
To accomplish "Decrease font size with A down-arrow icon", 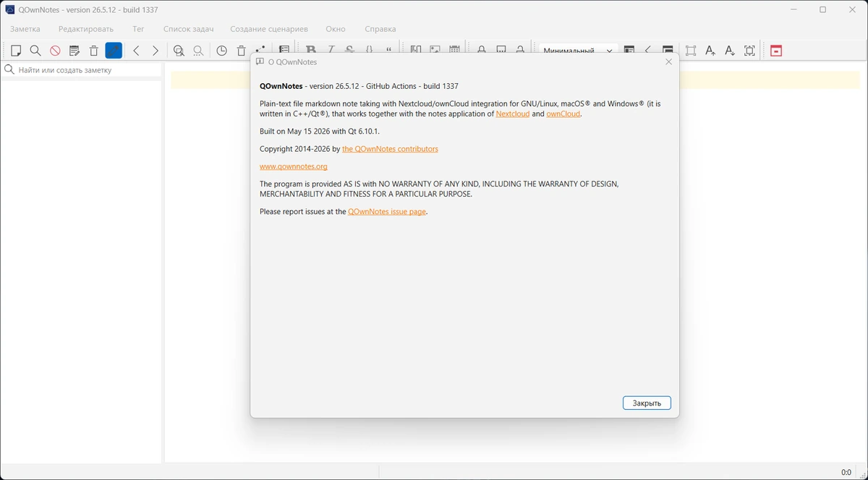I will pos(730,51).
